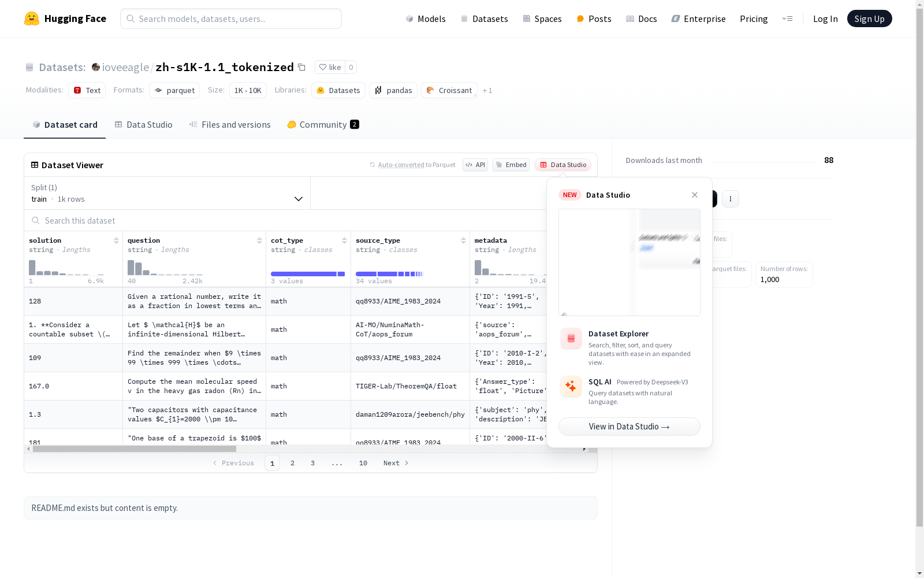The image size is (924, 578).
Task: Open the Dataset card tab
Action: 65,124
